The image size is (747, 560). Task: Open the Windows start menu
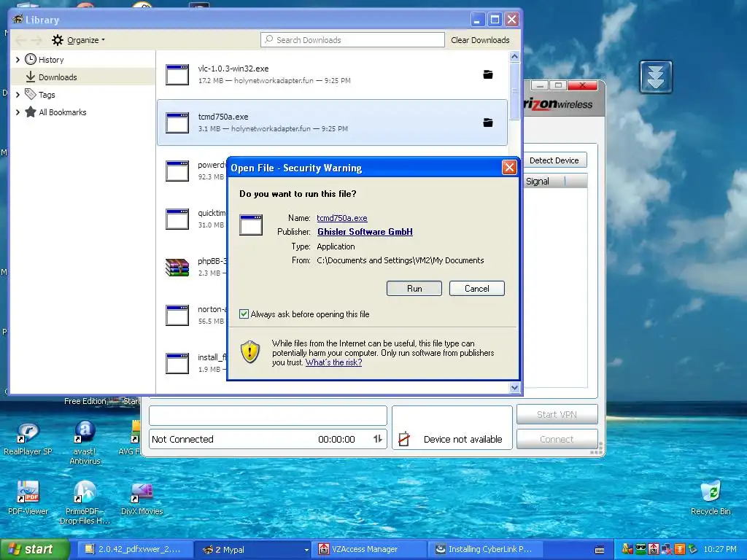[34, 549]
